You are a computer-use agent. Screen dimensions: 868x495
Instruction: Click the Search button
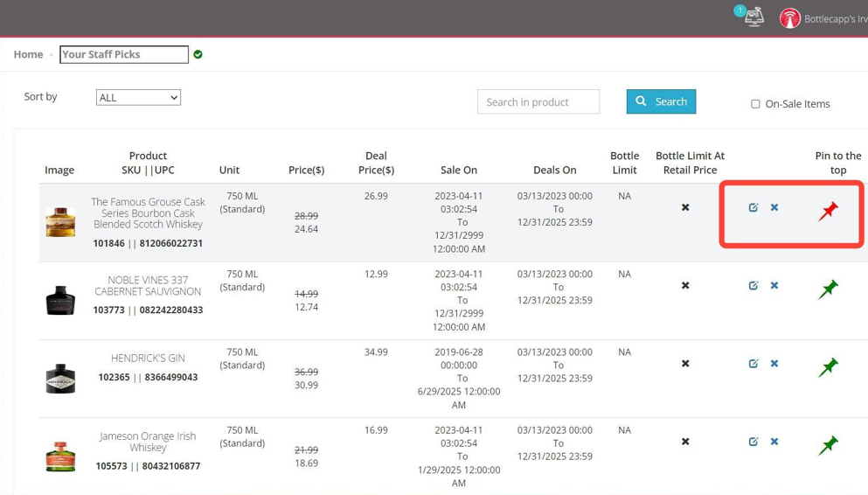tap(661, 101)
